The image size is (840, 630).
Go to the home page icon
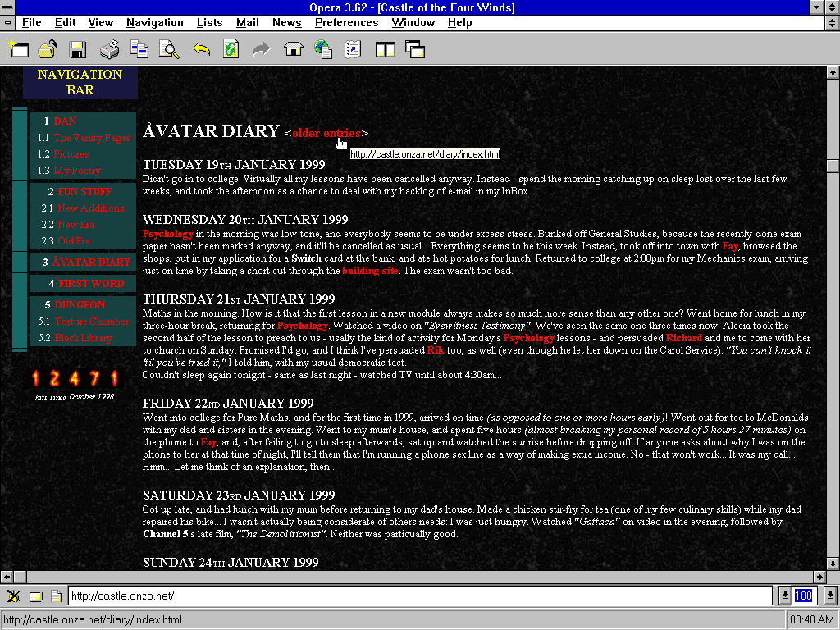tap(293, 50)
